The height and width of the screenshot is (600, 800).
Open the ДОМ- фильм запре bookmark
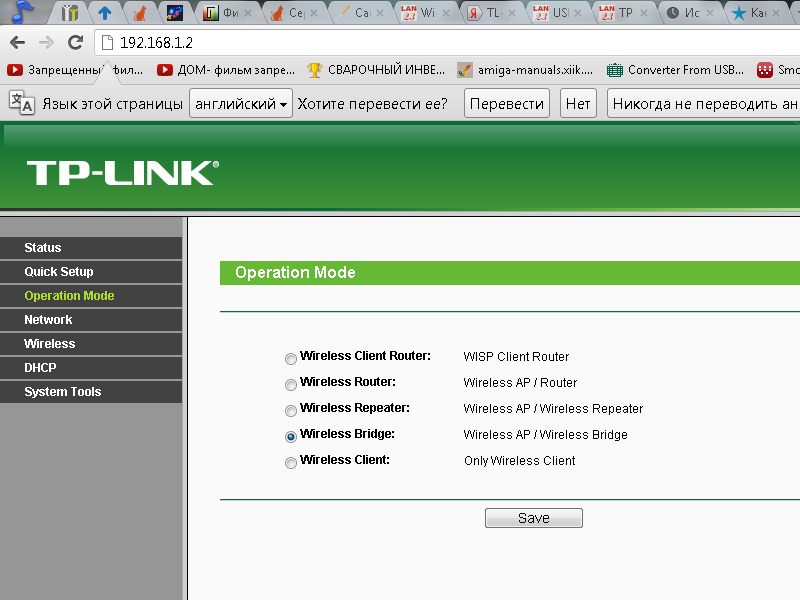coord(226,70)
